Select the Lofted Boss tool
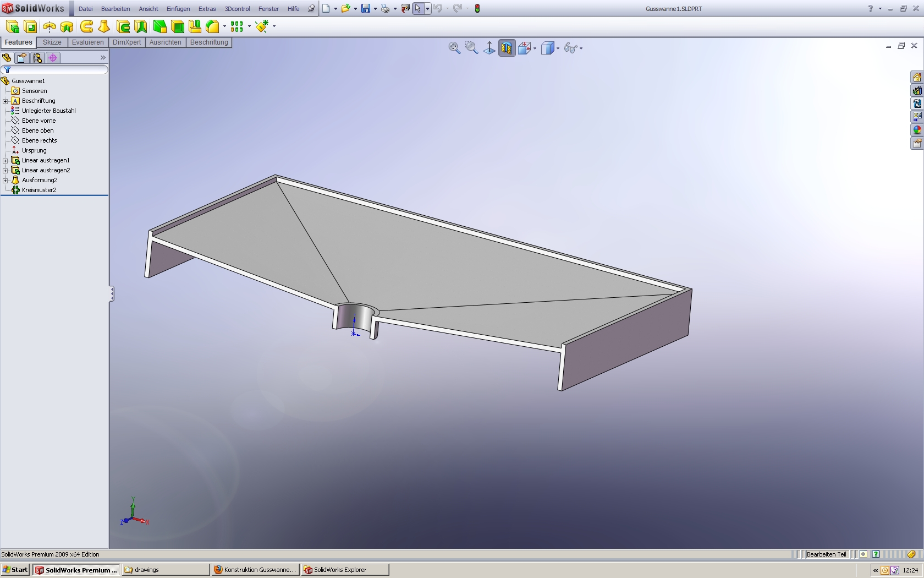 pos(104,26)
